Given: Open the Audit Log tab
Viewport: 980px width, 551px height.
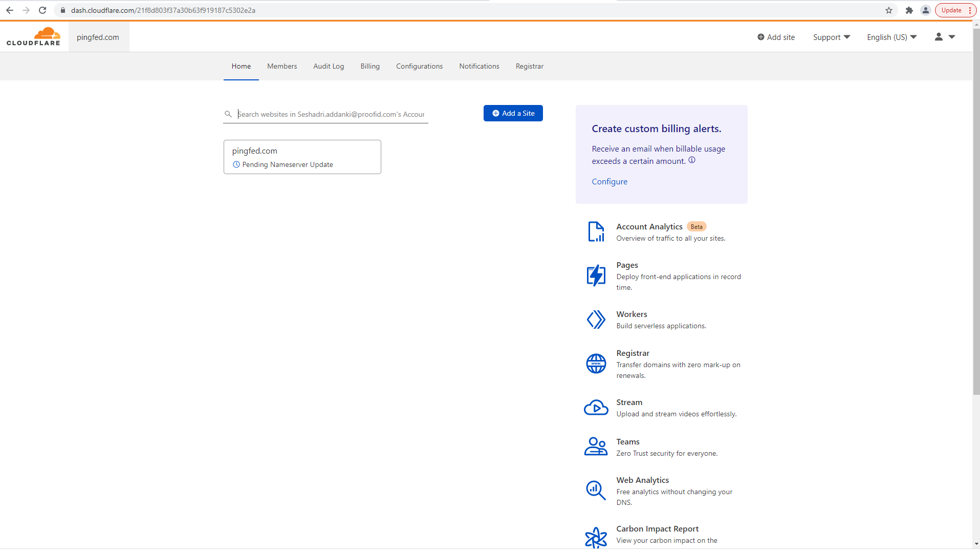Looking at the screenshot, I should (x=329, y=66).
